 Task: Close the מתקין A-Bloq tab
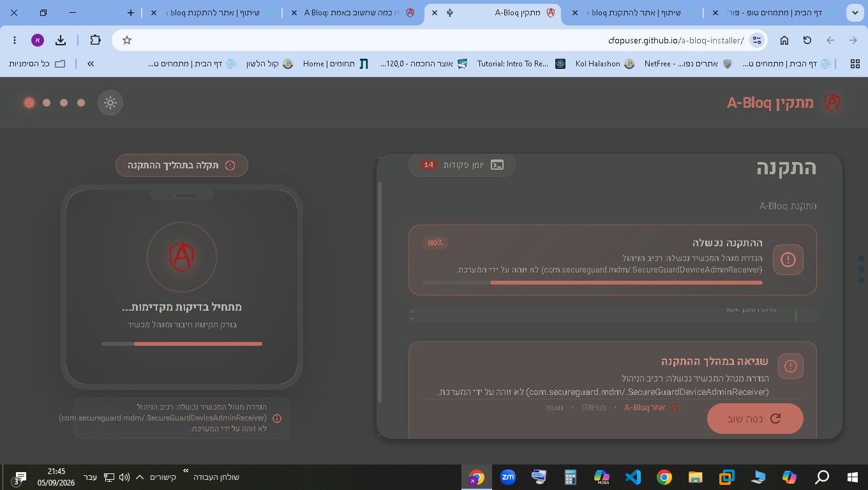[x=435, y=13]
